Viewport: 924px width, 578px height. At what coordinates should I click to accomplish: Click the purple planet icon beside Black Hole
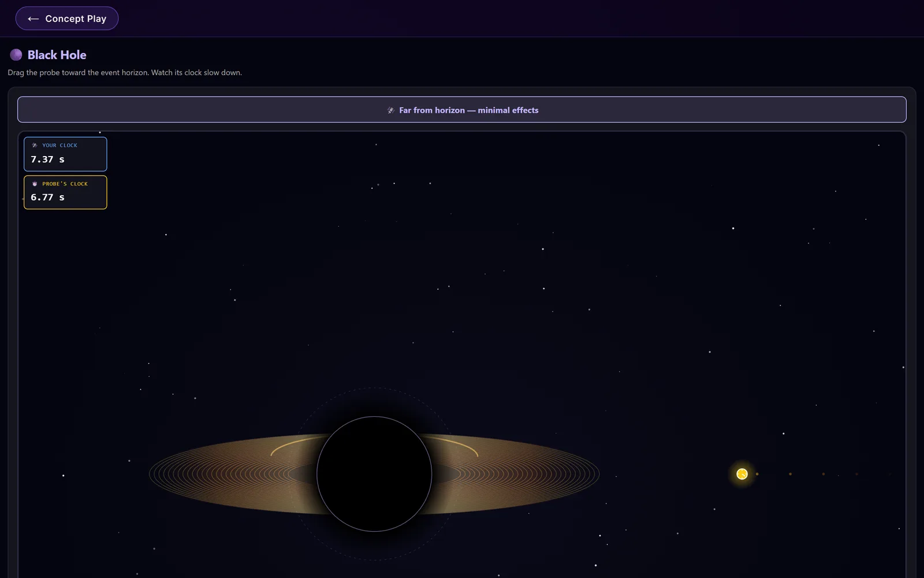16,55
